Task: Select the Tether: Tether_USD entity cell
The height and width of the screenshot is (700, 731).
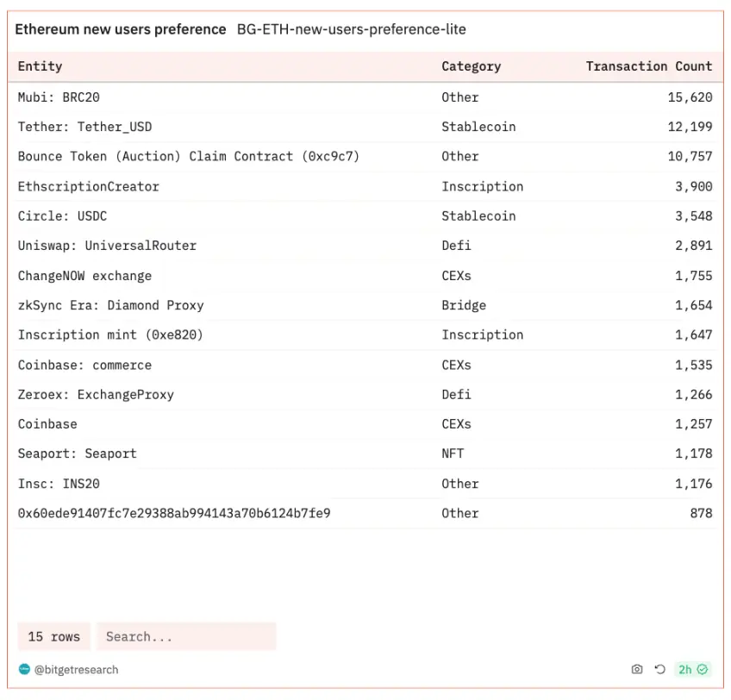Action: click(x=84, y=127)
